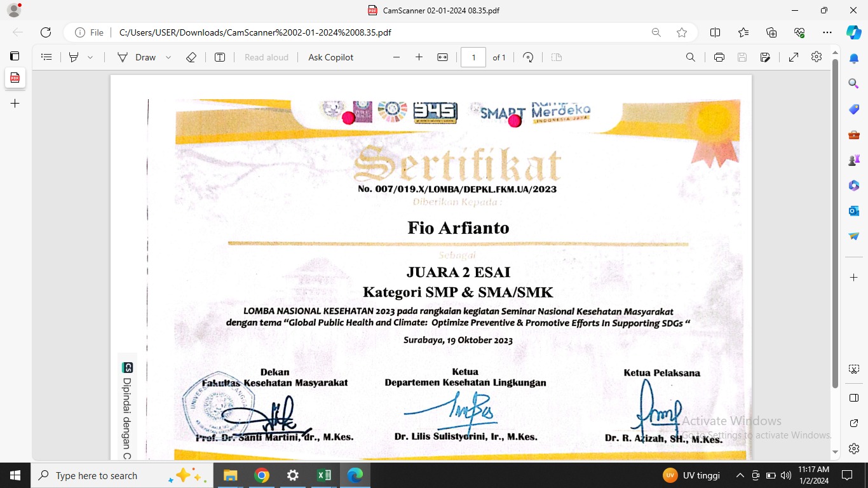868x488 pixels.
Task: Select the Highlight tool
Action: pyautogui.click(x=74, y=57)
